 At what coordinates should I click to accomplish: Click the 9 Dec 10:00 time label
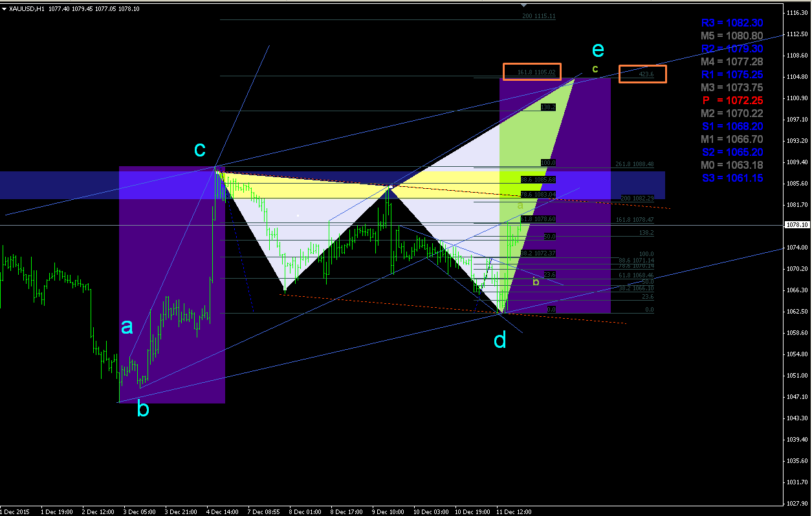388,511
